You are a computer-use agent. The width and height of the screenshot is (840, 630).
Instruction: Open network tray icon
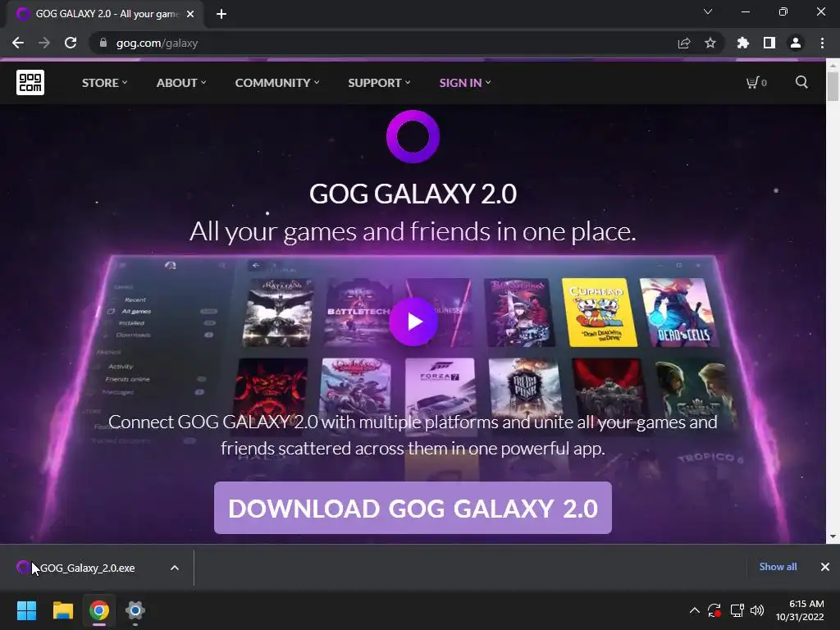coord(737,610)
